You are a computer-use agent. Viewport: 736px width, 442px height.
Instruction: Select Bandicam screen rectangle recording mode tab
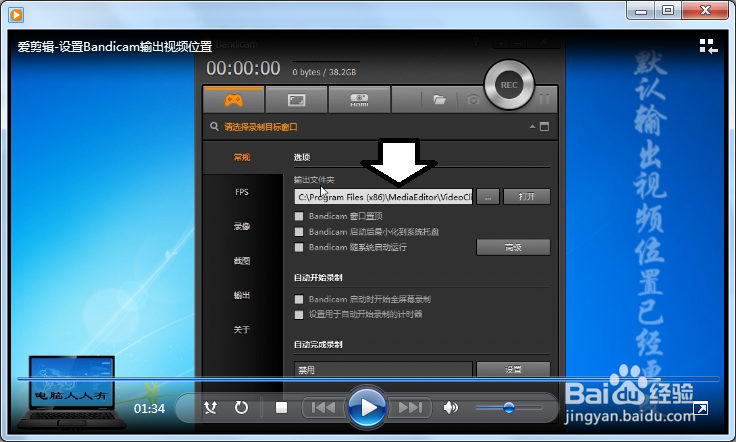(x=296, y=99)
